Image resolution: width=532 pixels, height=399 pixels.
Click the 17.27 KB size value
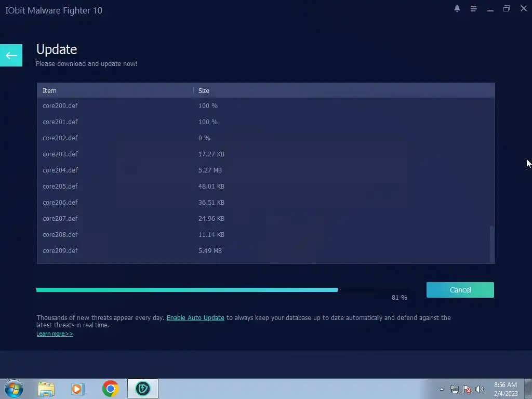tap(211, 154)
